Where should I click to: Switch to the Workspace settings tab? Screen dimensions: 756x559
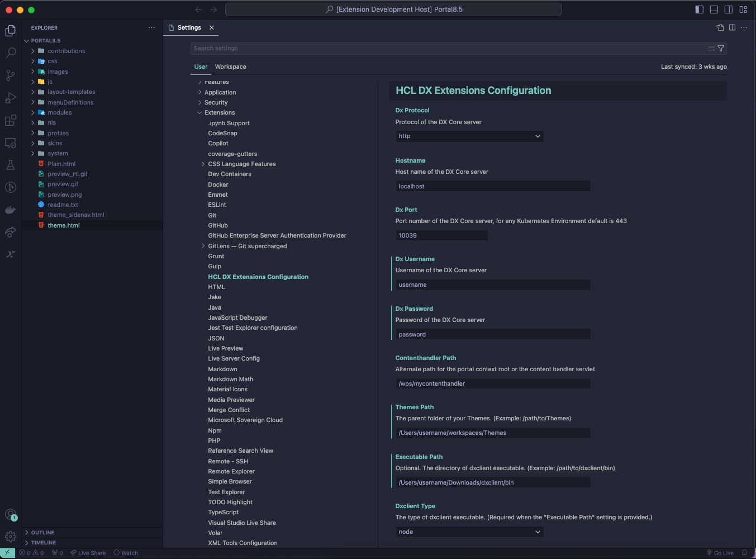click(x=230, y=67)
